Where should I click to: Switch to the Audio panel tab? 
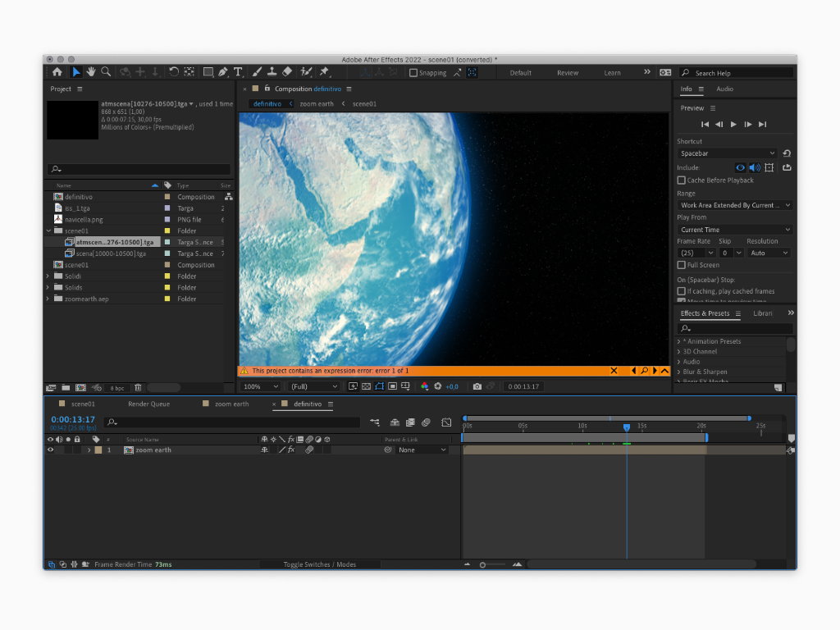pyautogui.click(x=724, y=89)
